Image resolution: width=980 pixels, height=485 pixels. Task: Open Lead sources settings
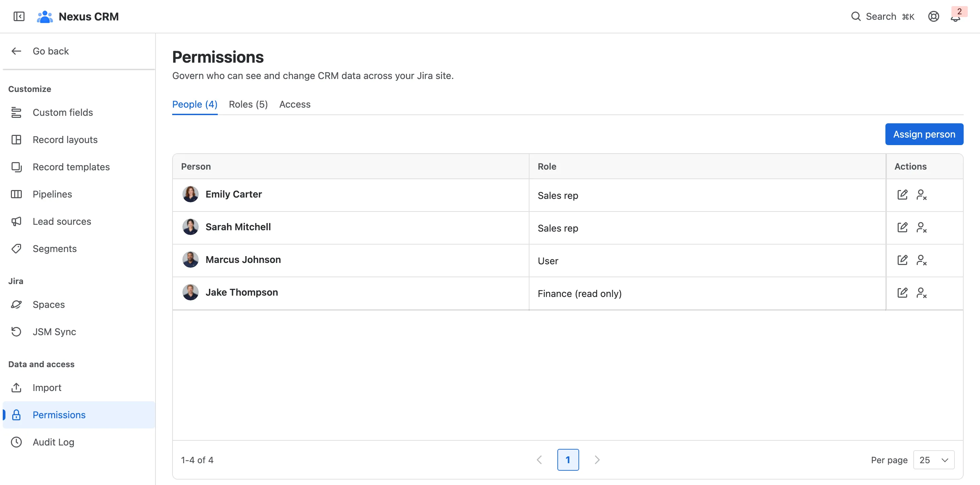79,222
